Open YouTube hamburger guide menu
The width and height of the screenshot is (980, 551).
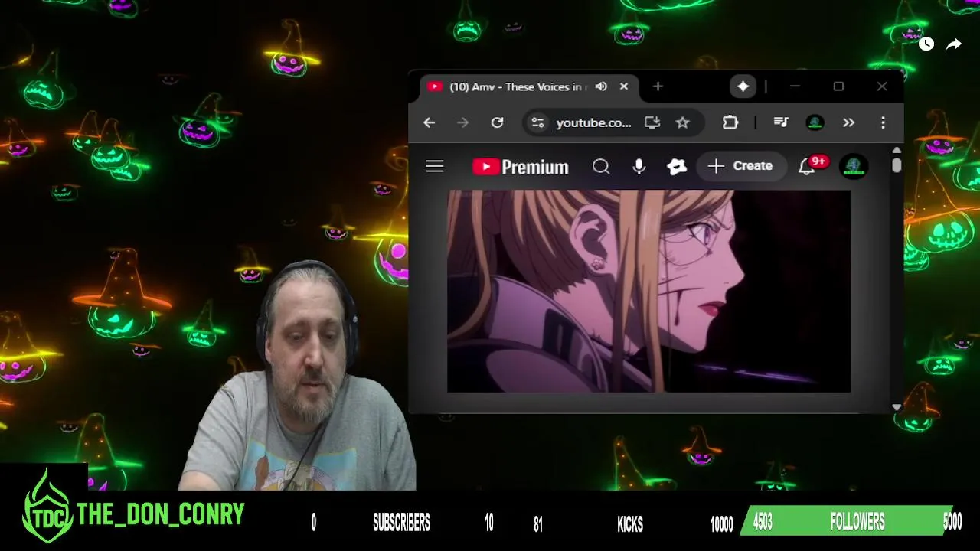click(435, 166)
